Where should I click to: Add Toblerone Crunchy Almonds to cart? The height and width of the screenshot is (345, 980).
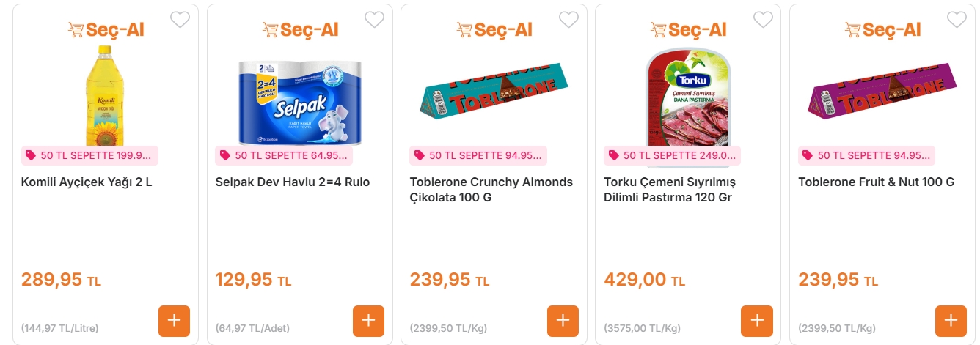pos(563,321)
